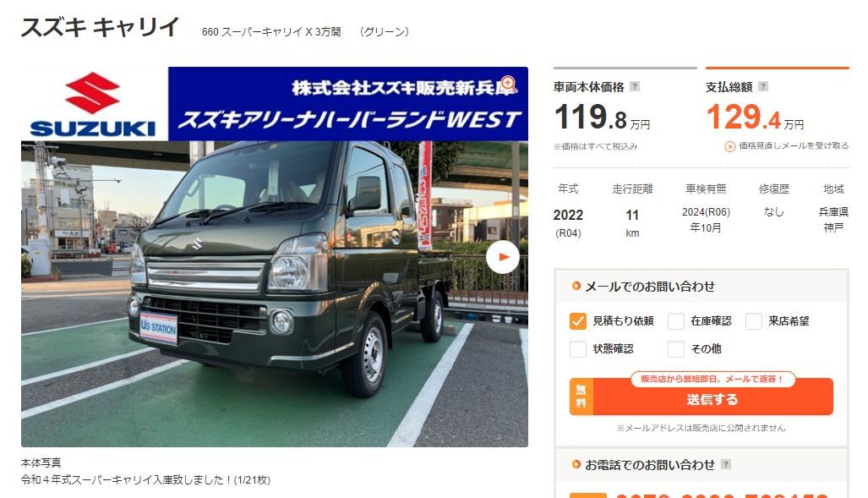Click the magnifier zoom icon on photo
Image resolution: width=868 pixels, height=498 pixels.
(508, 84)
